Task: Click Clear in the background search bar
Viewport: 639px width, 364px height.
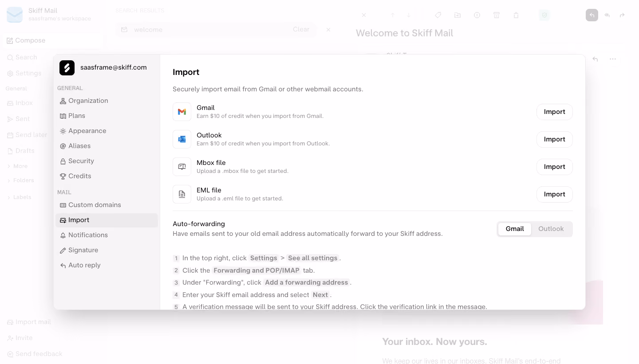Action: (301, 29)
